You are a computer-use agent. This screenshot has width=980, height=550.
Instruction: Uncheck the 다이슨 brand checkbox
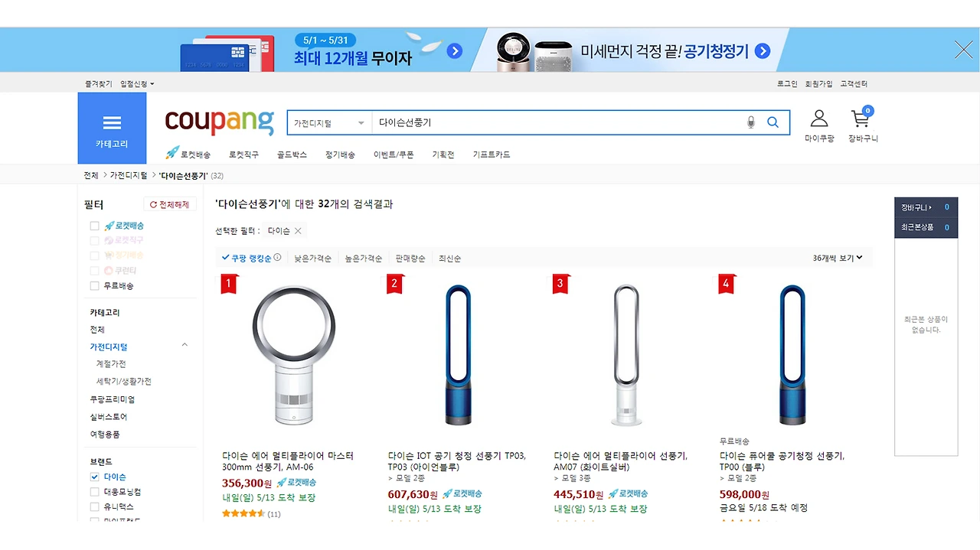pos(95,477)
